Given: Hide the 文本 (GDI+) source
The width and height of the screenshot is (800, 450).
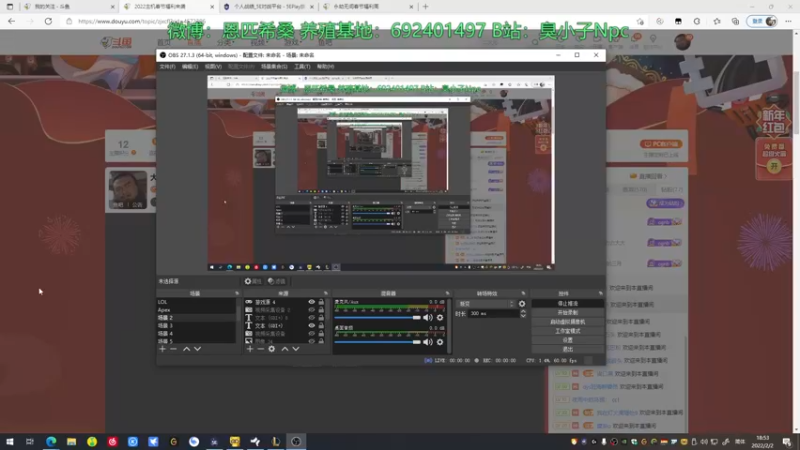Looking at the screenshot, I should (x=311, y=326).
